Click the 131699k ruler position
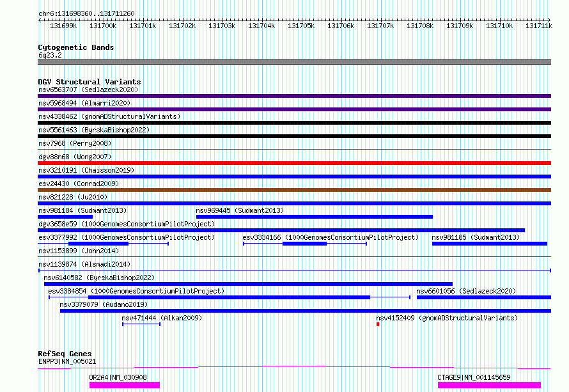The image size is (569, 392). (63, 26)
